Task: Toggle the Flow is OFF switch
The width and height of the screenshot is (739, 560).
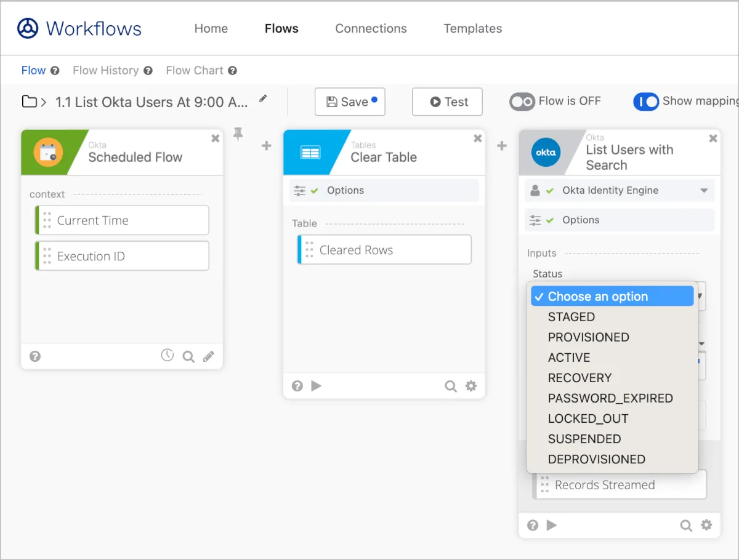Action: pos(522,102)
